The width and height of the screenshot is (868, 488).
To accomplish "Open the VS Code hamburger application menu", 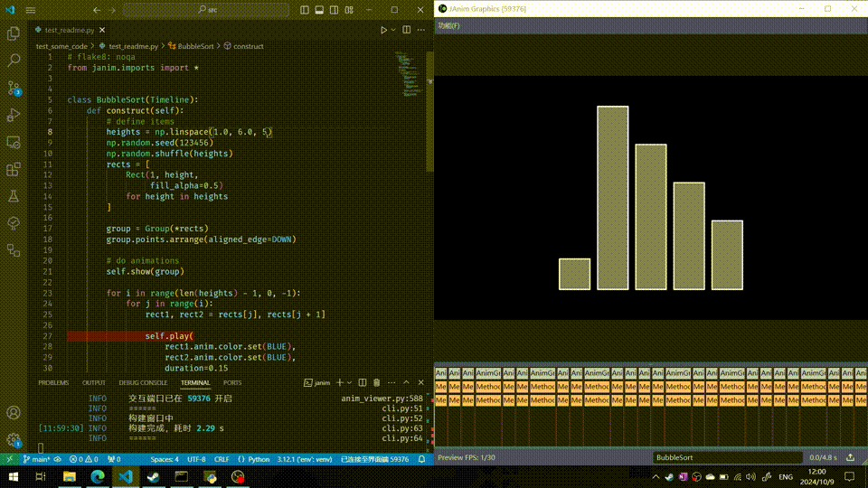I will [31, 10].
